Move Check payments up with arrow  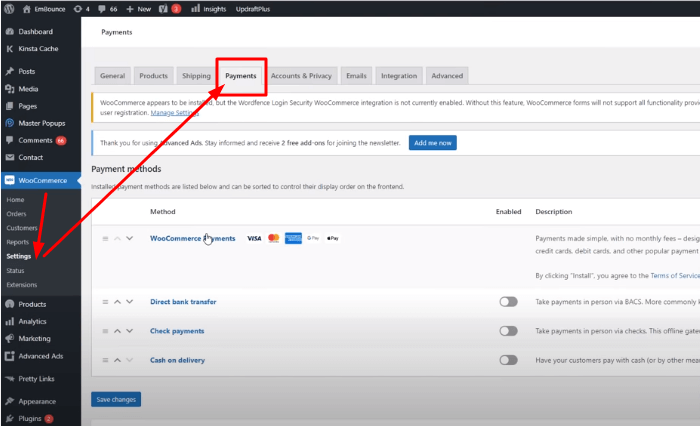(x=117, y=331)
